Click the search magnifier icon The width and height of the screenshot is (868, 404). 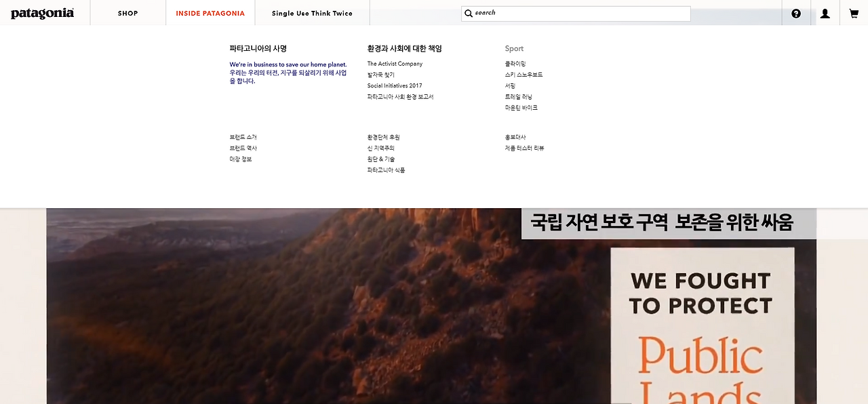468,14
